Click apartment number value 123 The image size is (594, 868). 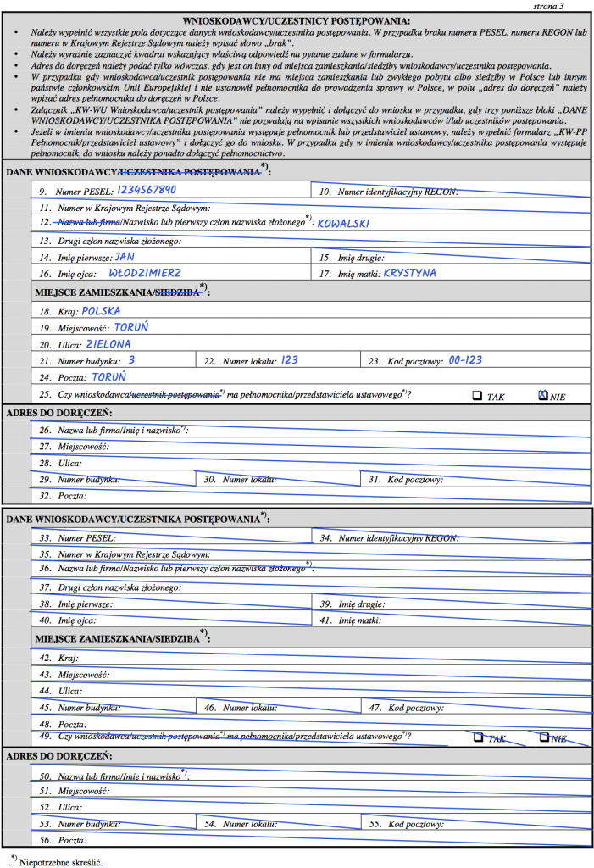290,359
